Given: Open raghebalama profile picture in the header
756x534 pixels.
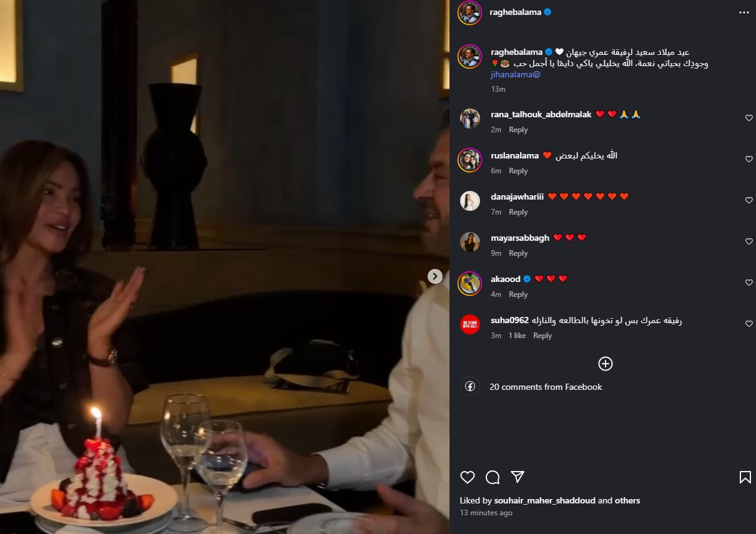Looking at the screenshot, I should 470,12.
